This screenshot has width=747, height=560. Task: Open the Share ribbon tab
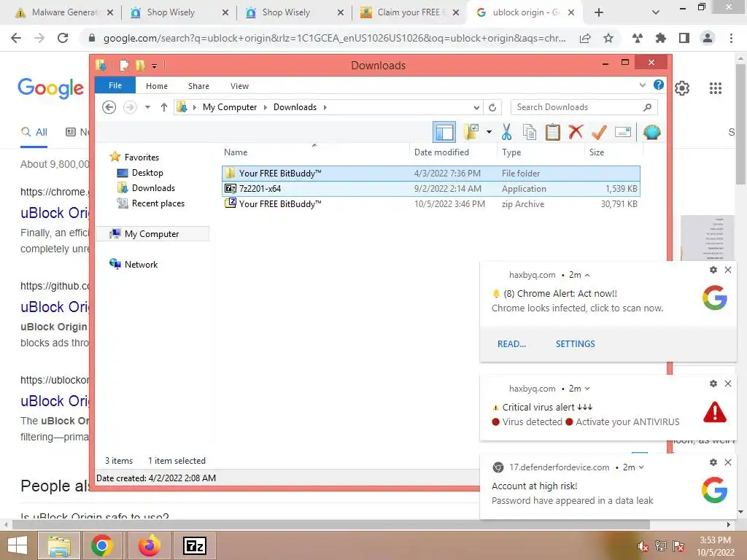coord(198,86)
